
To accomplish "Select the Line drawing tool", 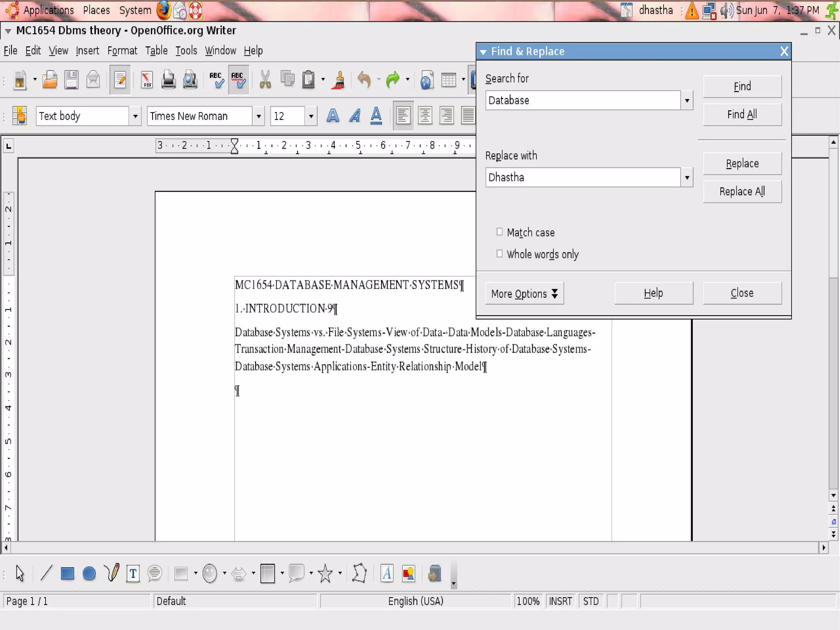I will coord(46,573).
